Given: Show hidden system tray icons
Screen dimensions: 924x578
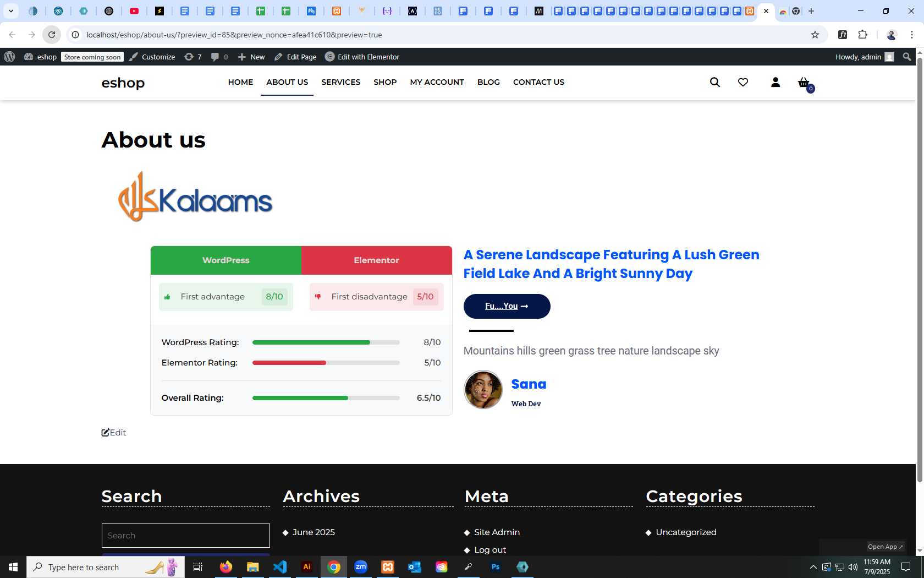Looking at the screenshot, I should pos(813,567).
